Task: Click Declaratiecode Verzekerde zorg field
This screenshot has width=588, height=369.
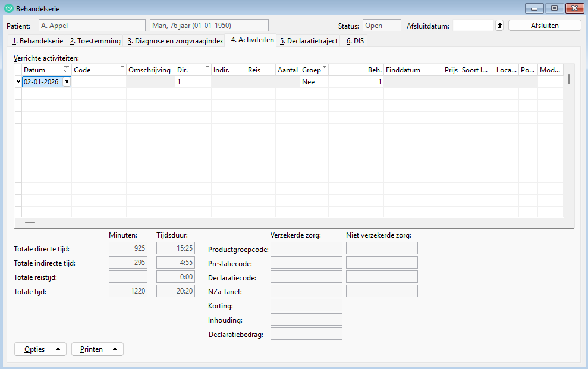Action: [x=306, y=276]
